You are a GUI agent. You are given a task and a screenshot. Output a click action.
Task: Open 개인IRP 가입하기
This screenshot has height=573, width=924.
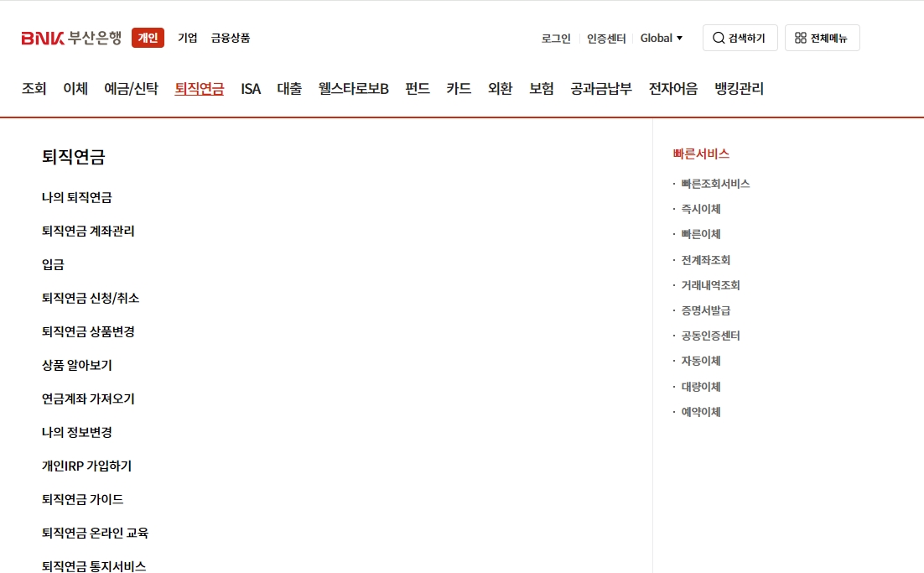tap(88, 466)
